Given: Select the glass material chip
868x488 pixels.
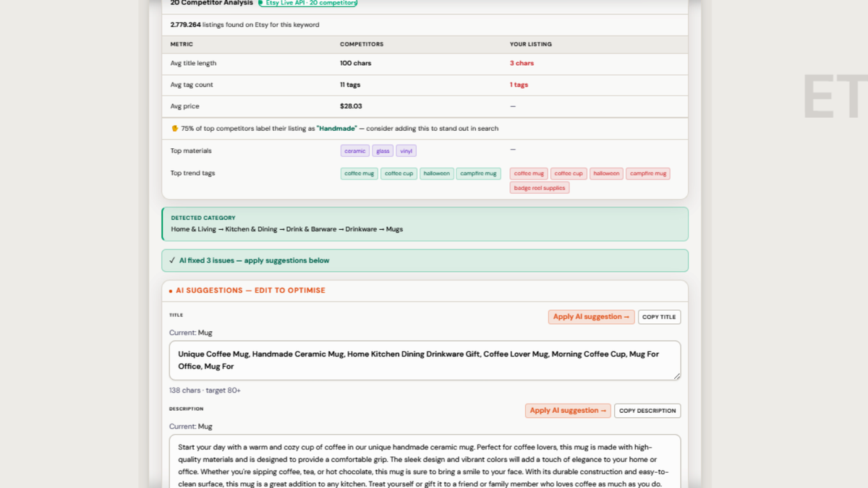Looking at the screenshot, I should [383, 151].
